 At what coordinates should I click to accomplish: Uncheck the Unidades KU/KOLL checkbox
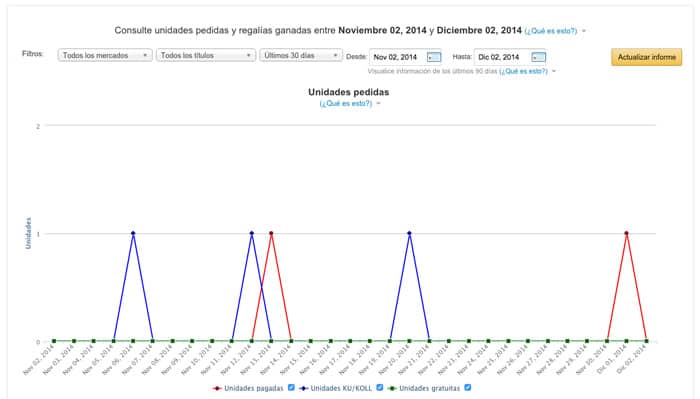(379, 387)
